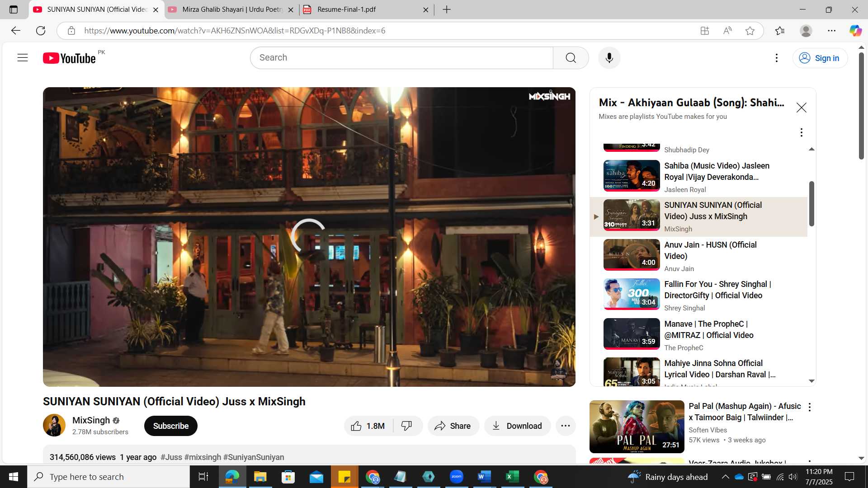The width and height of the screenshot is (868, 488).
Task: Open YouTube settings three-dot menu in header
Action: [x=776, y=58]
